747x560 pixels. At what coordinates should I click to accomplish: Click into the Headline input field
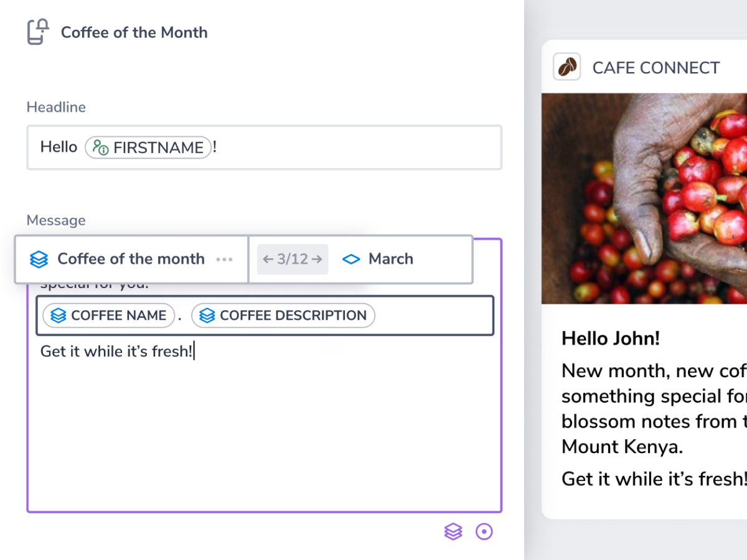point(264,147)
